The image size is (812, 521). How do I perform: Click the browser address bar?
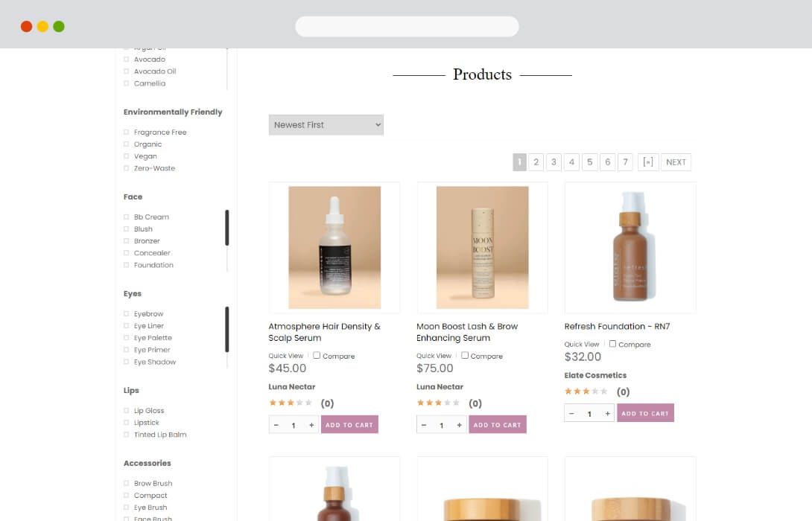point(407,26)
